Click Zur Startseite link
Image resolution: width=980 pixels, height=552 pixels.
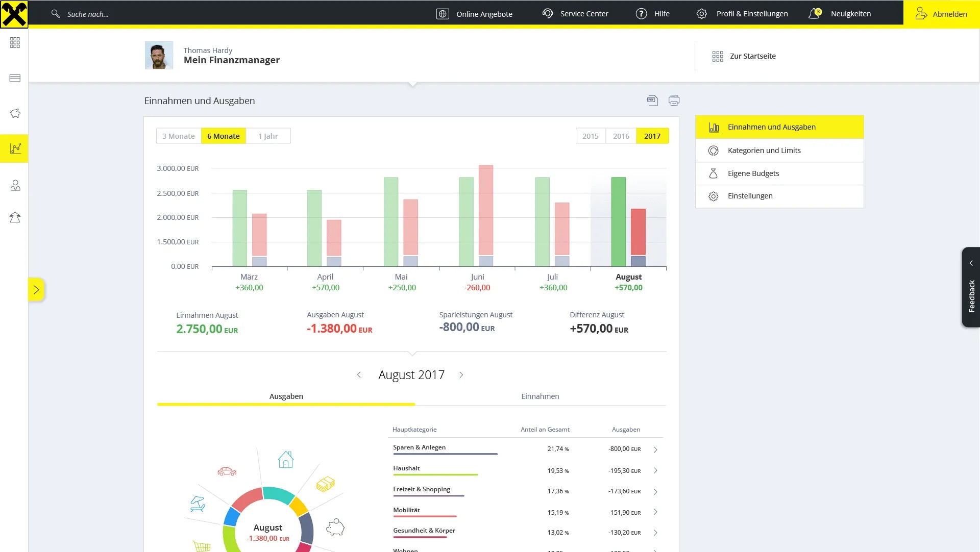point(752,56)
